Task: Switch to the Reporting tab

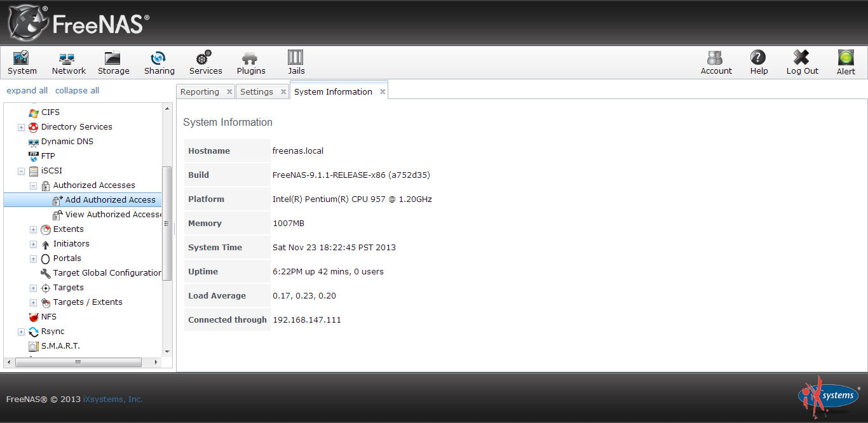Action: pos(200,91)
